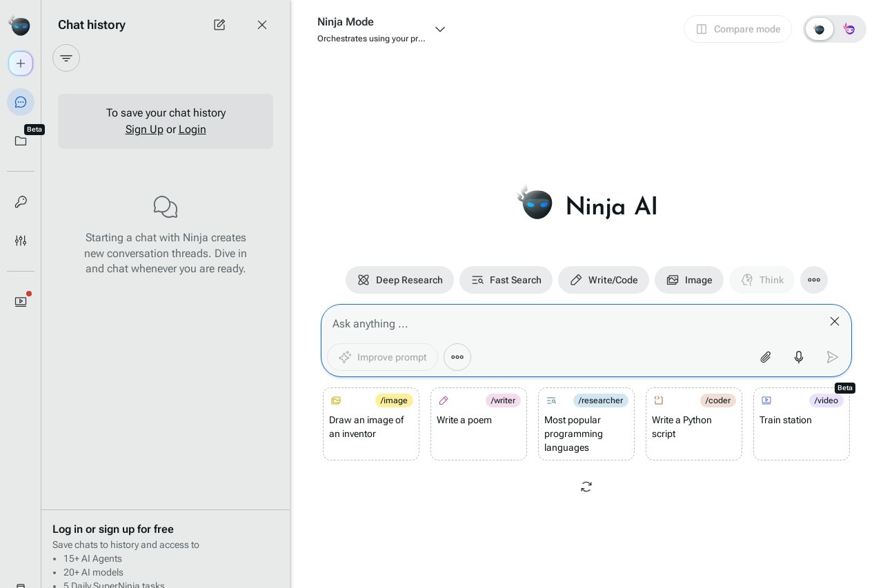Open the Beta folder icon in sidebar
Image resolution: width=883 pixels, height=588 pixels.
pyautogui.click(x=21, y=141)
